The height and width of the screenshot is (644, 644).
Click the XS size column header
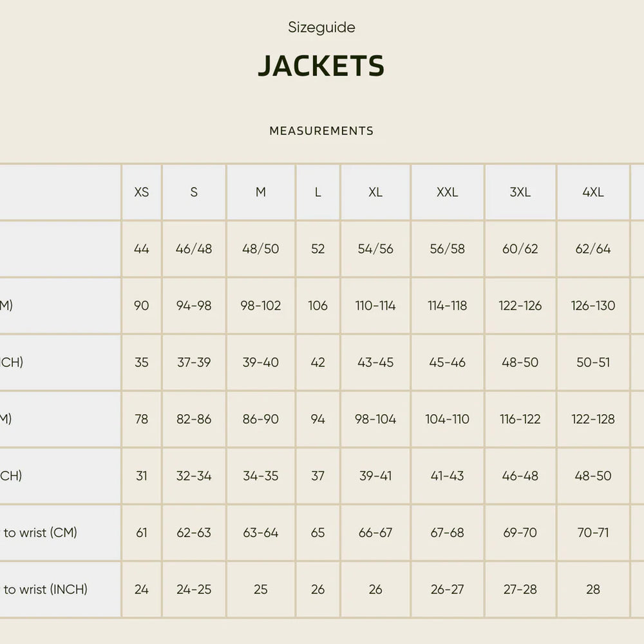[x=142, y=192]
